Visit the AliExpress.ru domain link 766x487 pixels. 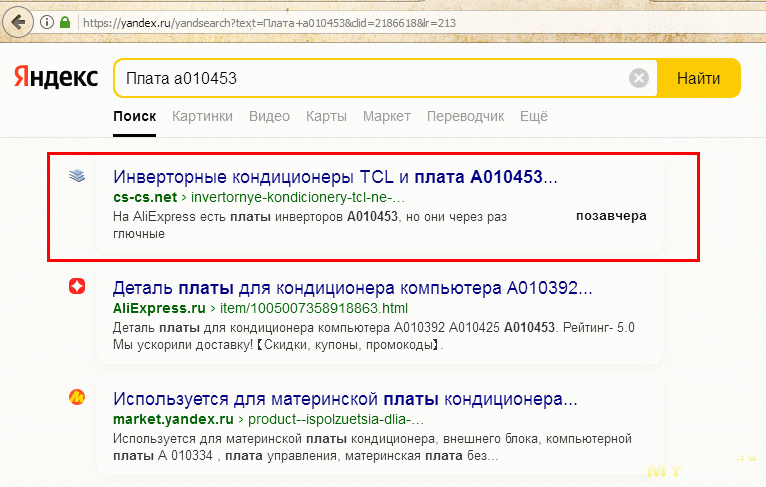pyautogui.click(x=159, y=308)
